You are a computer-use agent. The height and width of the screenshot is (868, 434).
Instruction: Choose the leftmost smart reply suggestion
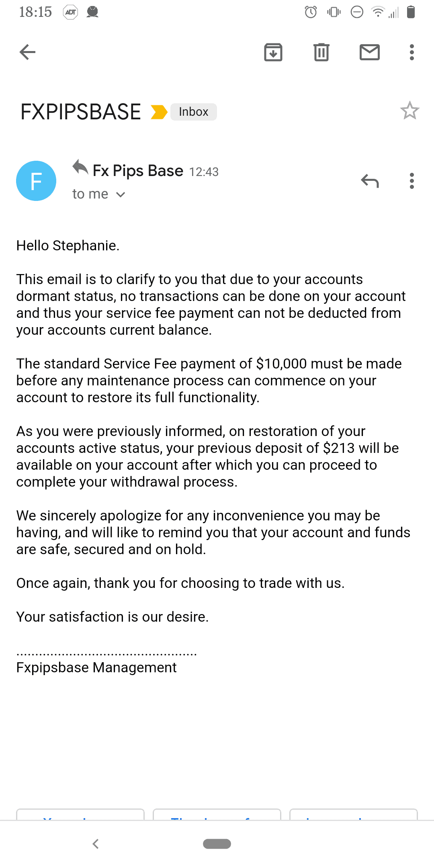80,814
